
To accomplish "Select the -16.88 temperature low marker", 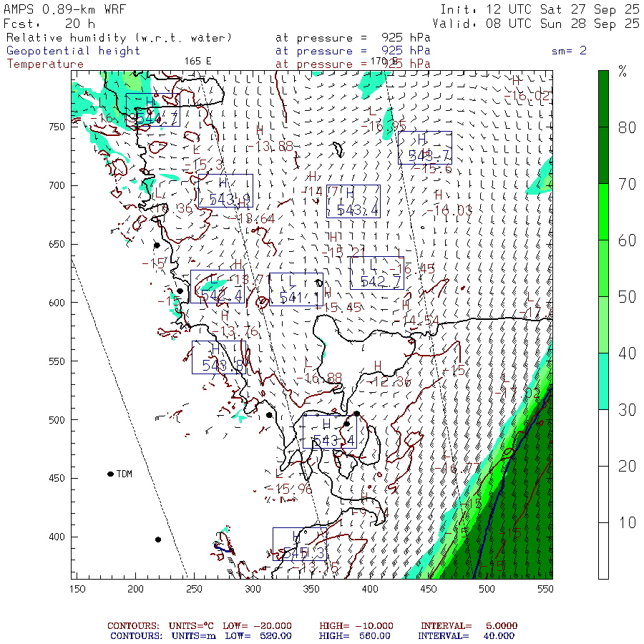I will pos(323,377).
